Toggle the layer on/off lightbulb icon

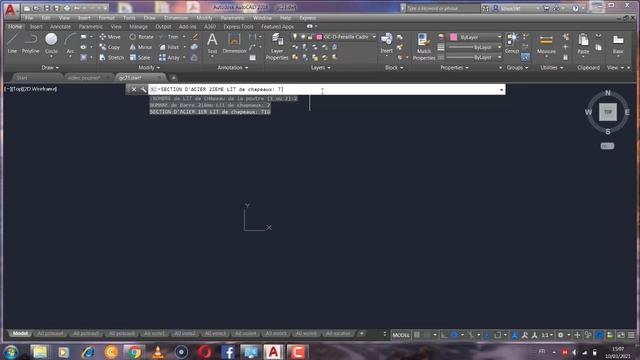pos(295,37)
